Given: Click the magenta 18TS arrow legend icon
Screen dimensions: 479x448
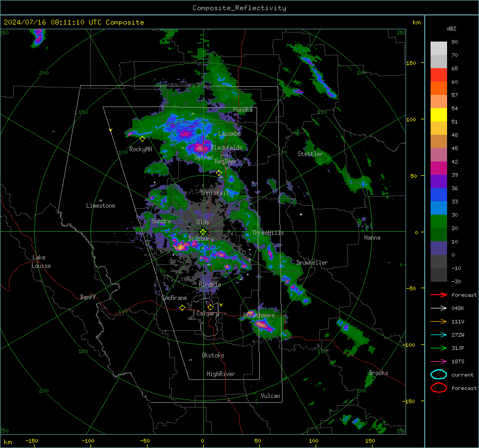Looking at the screenshot, I should click(439, 361).
